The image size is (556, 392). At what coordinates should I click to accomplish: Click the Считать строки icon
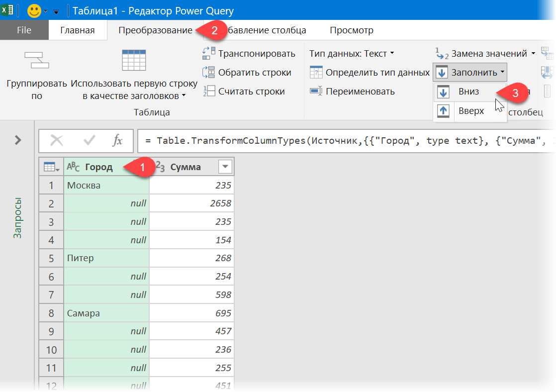209,91
